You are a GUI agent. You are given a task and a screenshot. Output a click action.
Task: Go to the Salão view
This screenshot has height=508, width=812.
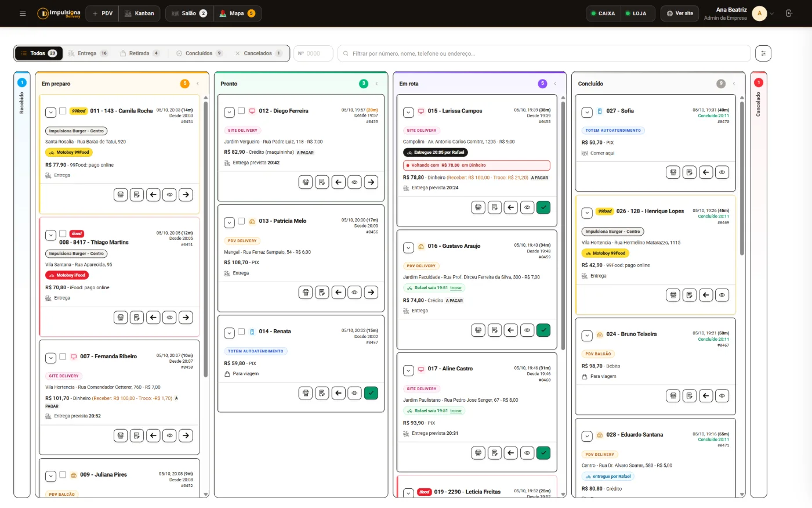coord(190,13)
